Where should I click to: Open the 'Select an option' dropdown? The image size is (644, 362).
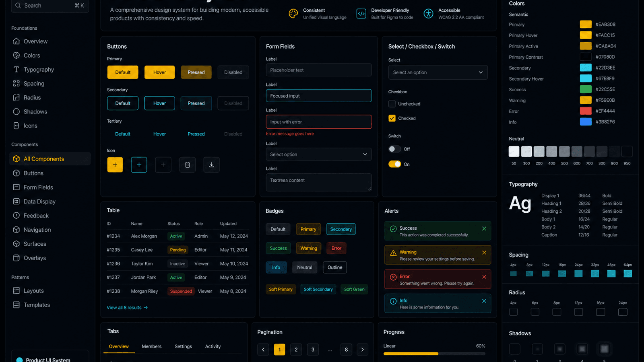tap(438, 72)
